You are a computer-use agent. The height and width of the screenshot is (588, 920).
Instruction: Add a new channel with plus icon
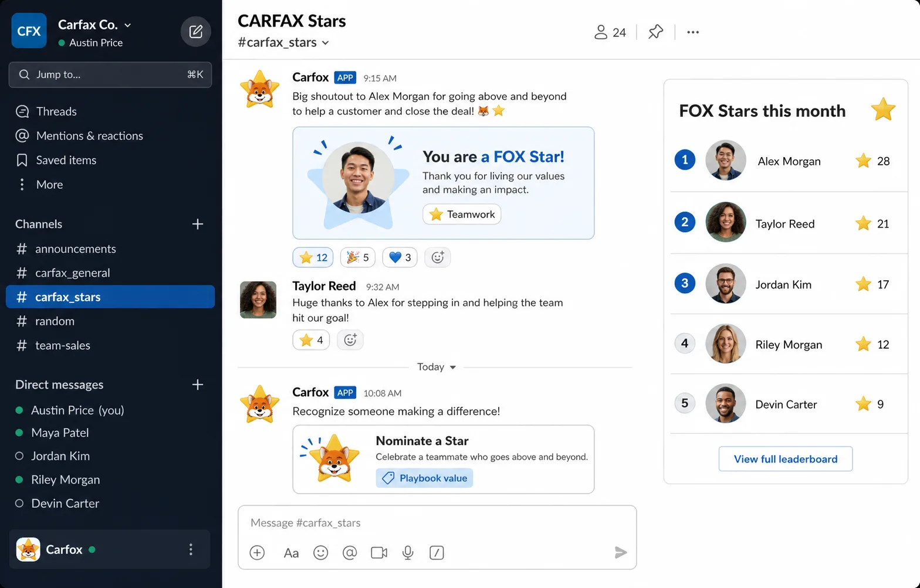198,224
